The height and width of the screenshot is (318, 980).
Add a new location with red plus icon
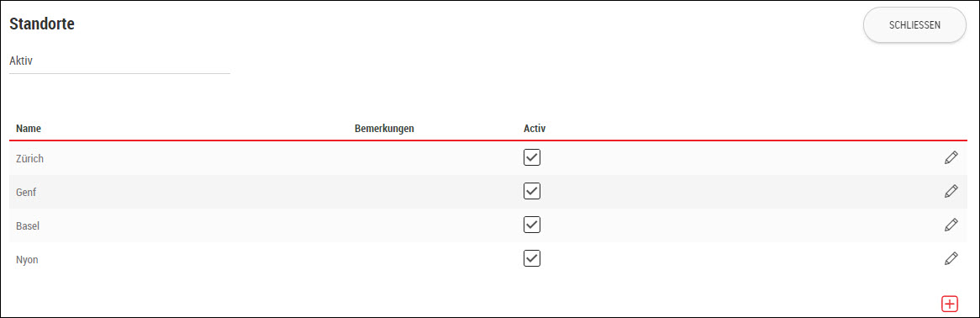coord(950,304)
